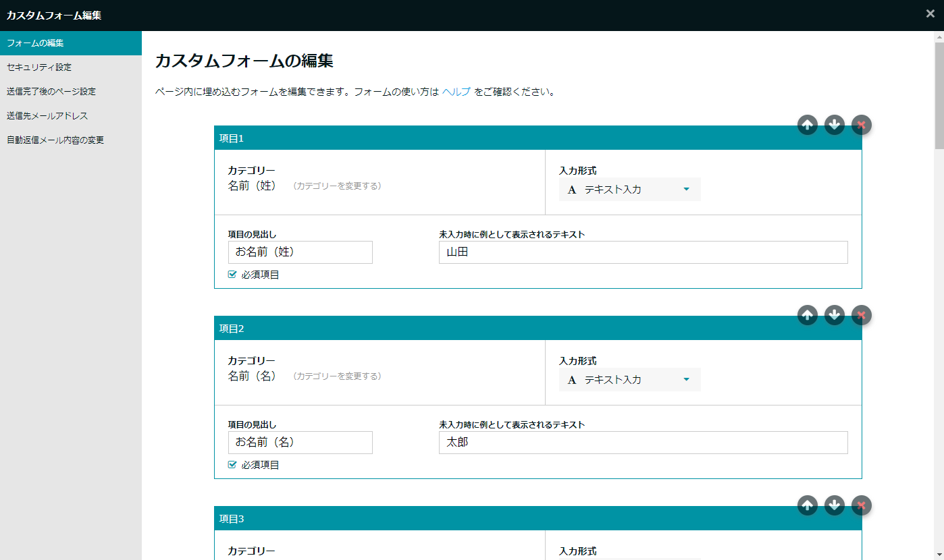Delete 項目3 with the red X icon

(862, 505)
